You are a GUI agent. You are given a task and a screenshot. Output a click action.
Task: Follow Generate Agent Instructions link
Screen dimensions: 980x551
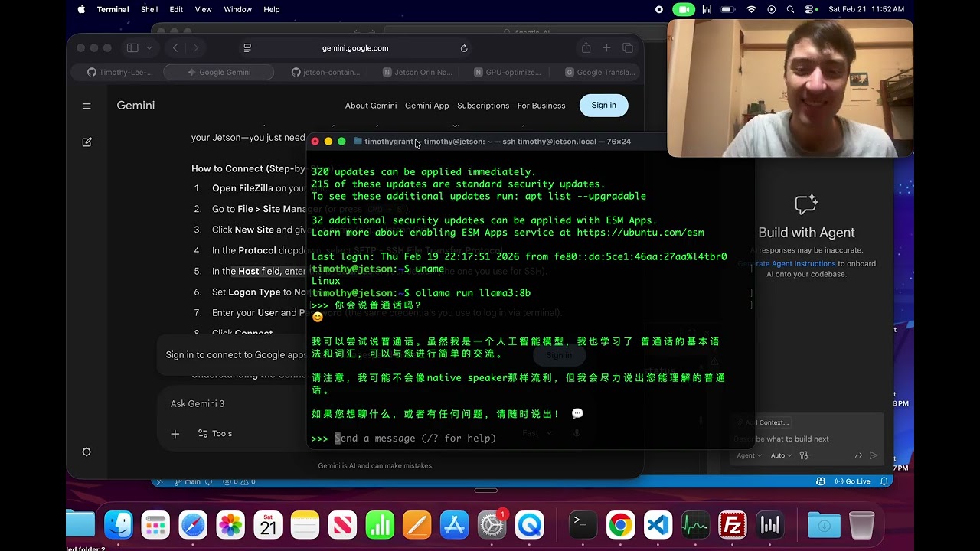click(787, 263)
